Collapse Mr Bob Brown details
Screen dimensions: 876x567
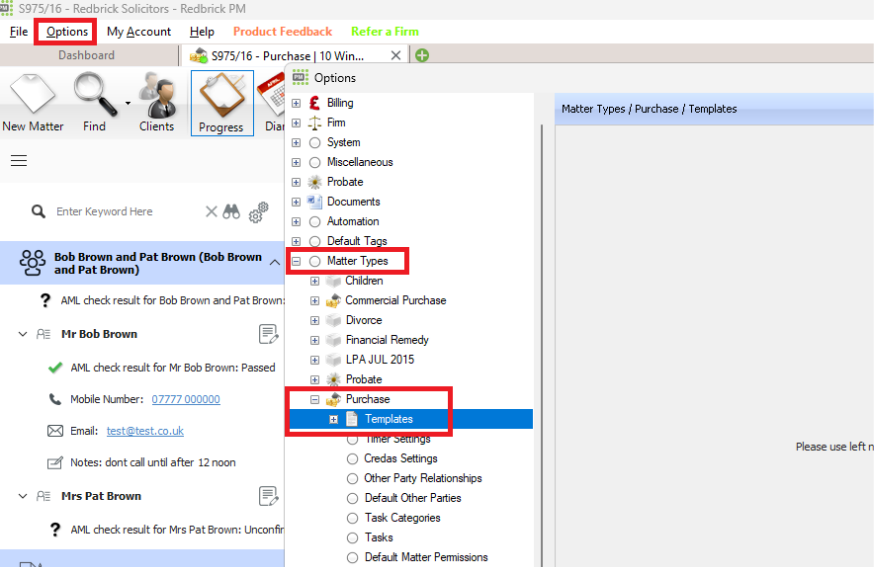click(x=23, y=334)
